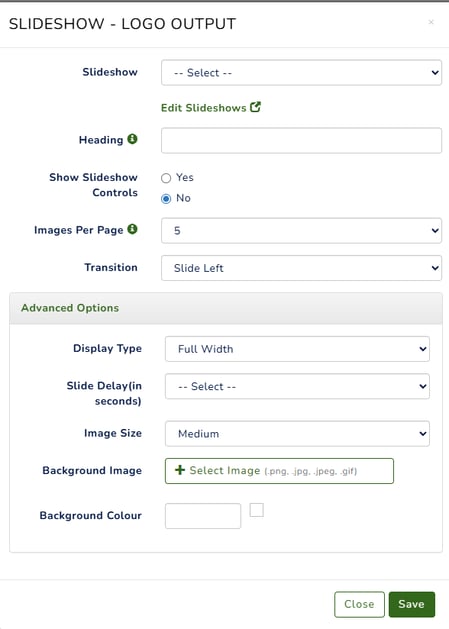449x629 pixels.
Task: Open the Image Size dropdown showing Medium
Action: coord(297,434)
